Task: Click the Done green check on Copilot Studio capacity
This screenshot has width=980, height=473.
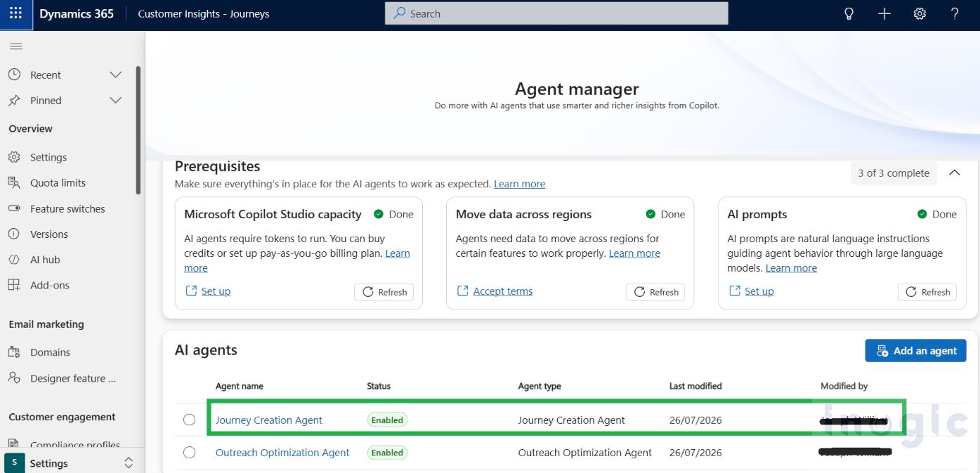Action: pos(379,214)
